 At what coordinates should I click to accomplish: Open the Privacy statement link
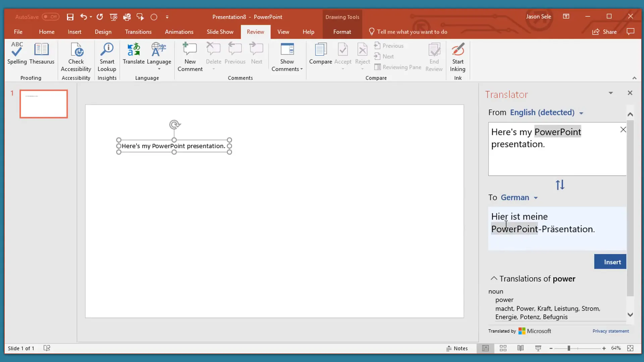610,331
